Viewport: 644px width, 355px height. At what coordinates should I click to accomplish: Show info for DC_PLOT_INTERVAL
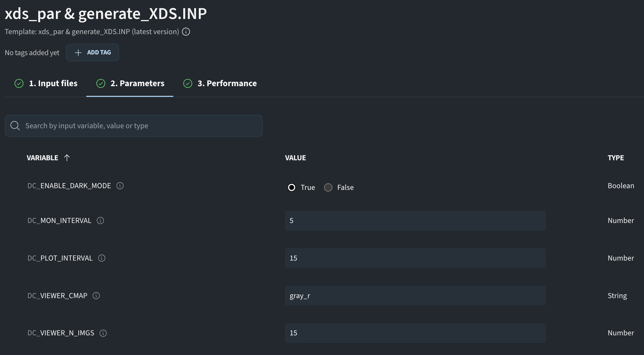[102, 258]
